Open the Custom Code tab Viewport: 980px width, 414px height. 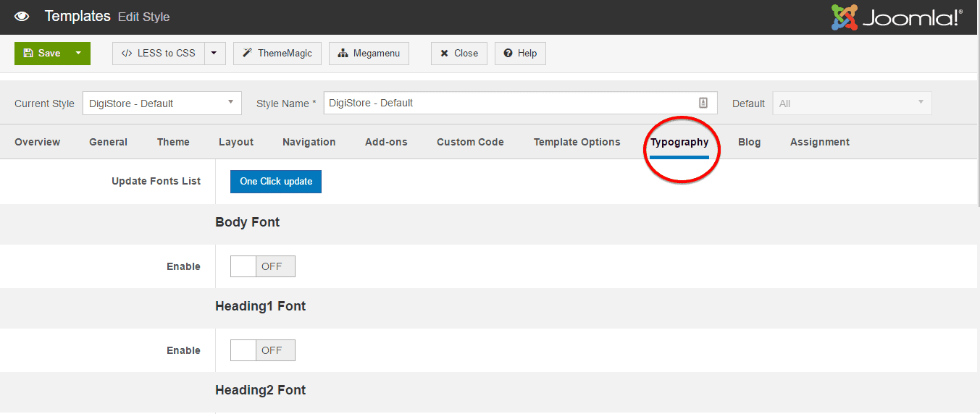pyautogui.click(x=470, y=142)
